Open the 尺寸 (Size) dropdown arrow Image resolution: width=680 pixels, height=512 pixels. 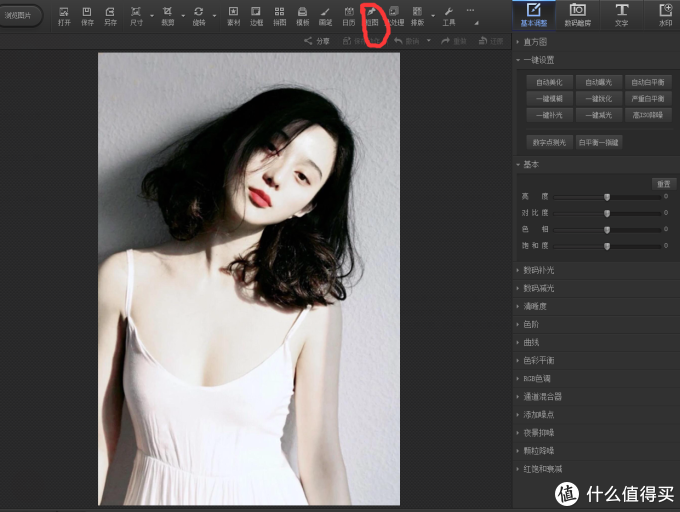tap(152, 15)
